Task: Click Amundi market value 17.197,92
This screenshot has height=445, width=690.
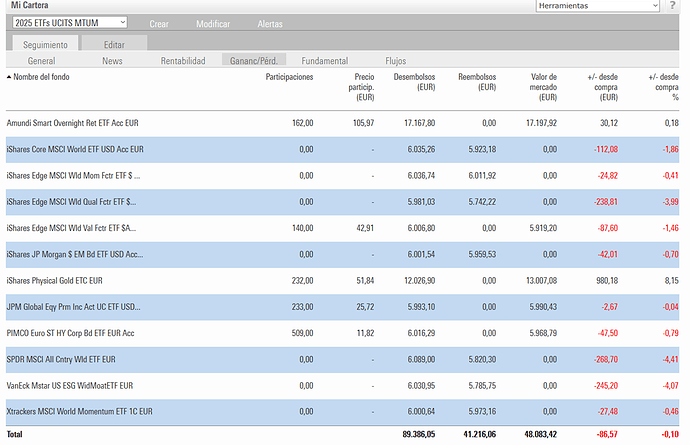Action: 542,123
